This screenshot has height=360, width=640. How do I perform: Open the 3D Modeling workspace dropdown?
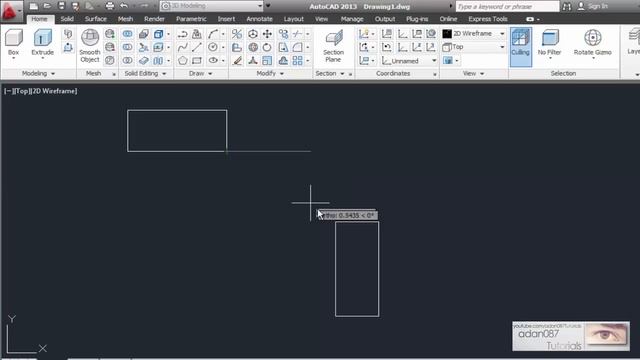[212, 6]
